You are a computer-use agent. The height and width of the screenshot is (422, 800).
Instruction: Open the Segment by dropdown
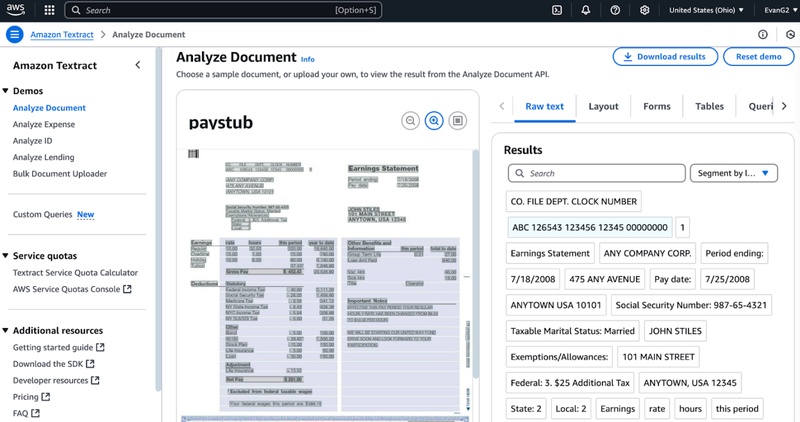pos(733,173)
